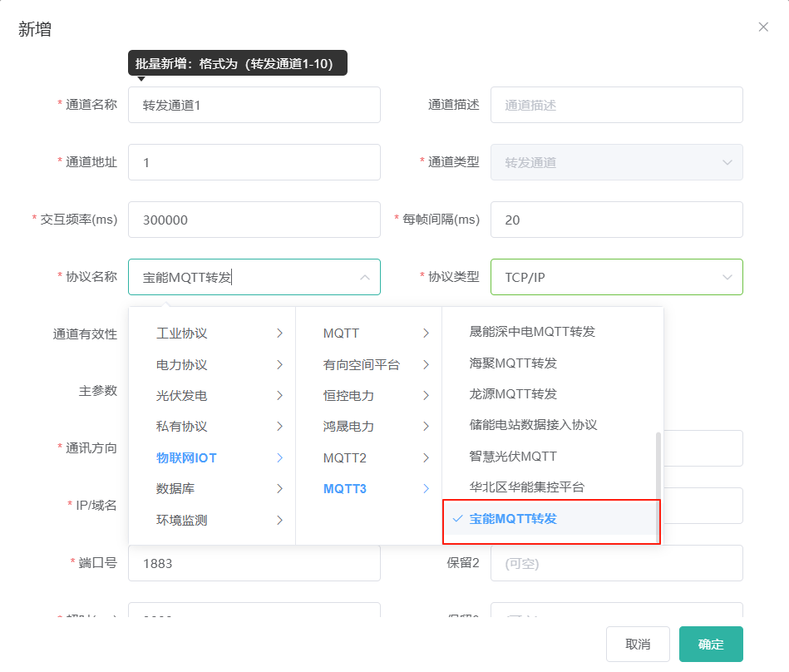Open the MQTT second-level option
Image resolution: width=789 pixels, height=672 pixels.
(x=341, y=334)
